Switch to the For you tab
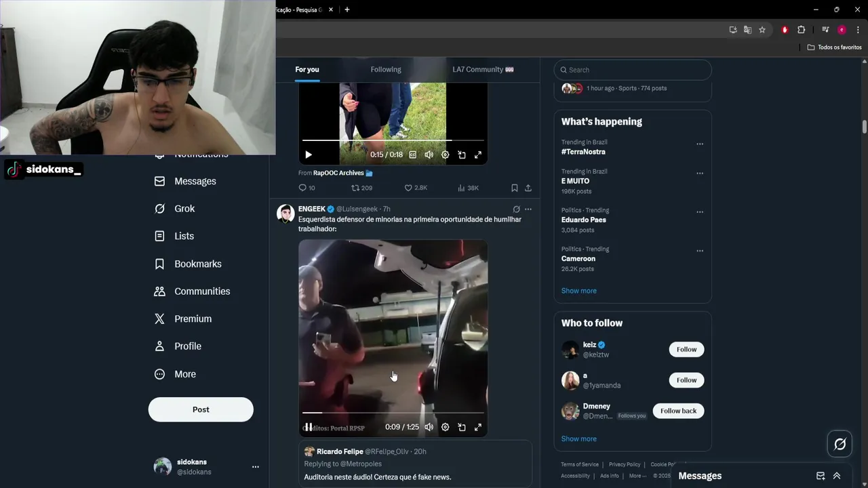This screenshot has height=488, width=868. click(x=307, y=69)
